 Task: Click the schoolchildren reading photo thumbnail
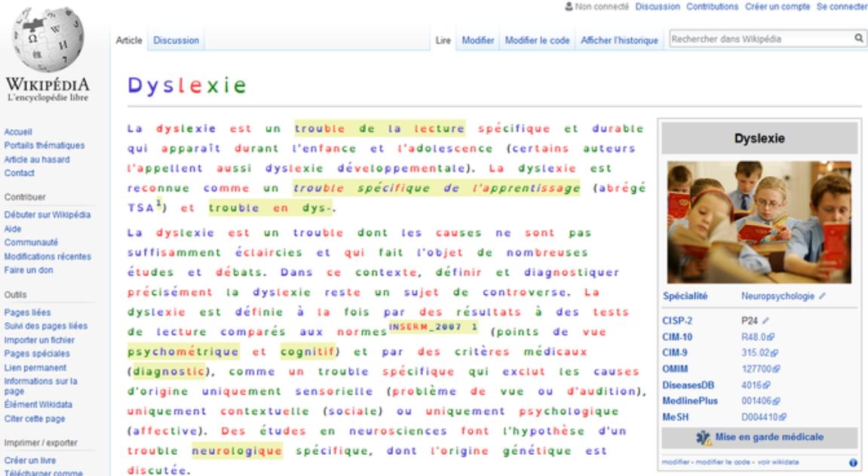coord(759,222)
